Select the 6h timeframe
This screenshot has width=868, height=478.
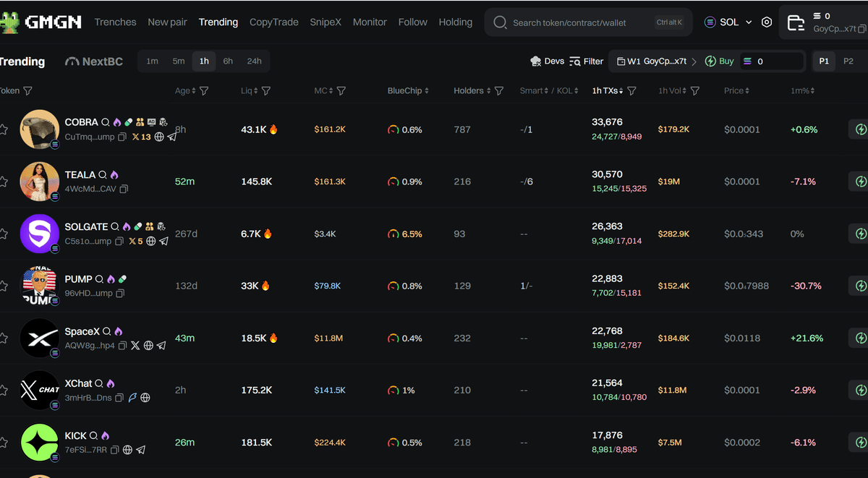228,61
